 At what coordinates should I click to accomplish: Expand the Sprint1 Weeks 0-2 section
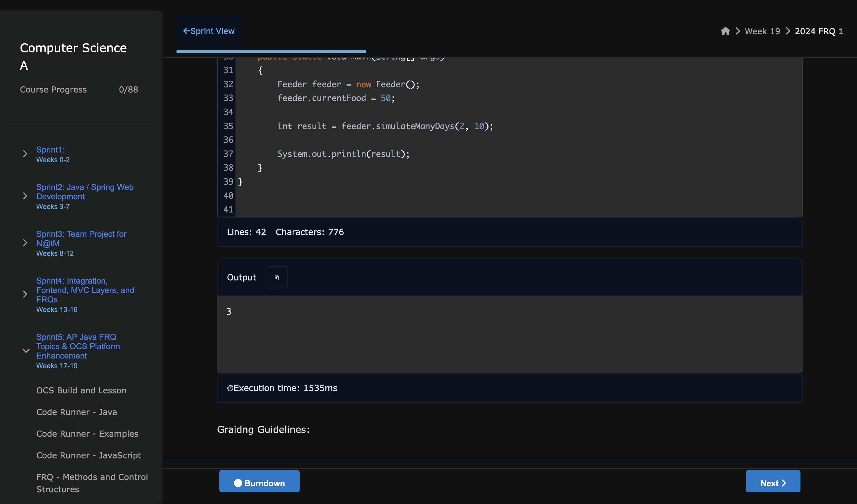(x=25, y=154)
